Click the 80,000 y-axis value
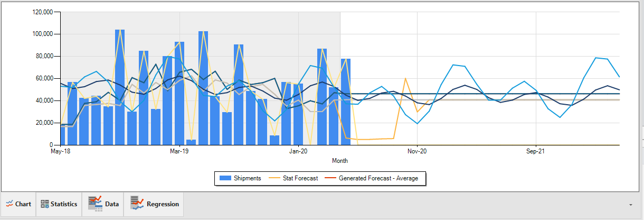Image resolution: width=644 pixels, height=220 pixels. click(45, 56)
